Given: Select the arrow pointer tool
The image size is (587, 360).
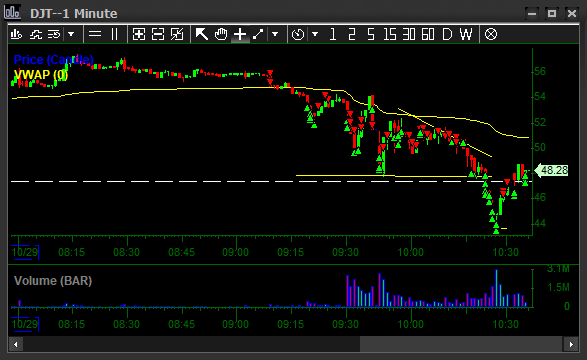Looking at the screenshot, I should 201,34.
